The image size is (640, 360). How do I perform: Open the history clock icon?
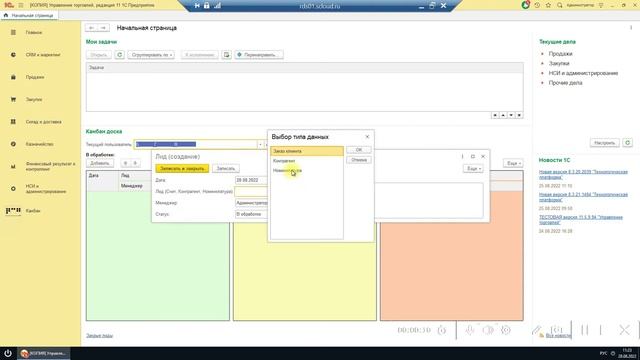(x=537, y=5)
